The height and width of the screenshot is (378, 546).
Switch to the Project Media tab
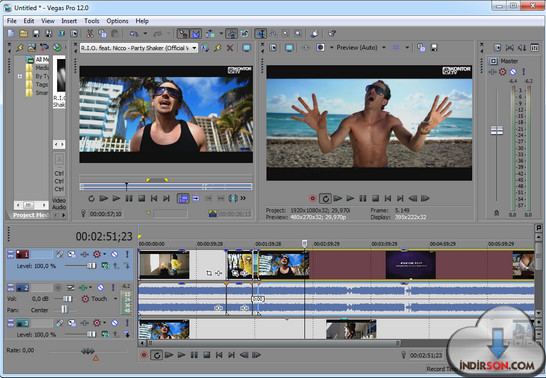tap(30, 215)
